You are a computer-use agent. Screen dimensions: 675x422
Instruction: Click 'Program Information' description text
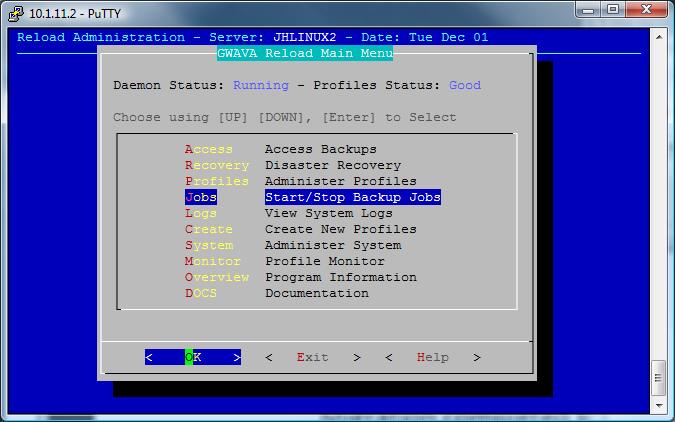[x=341, y=277]
